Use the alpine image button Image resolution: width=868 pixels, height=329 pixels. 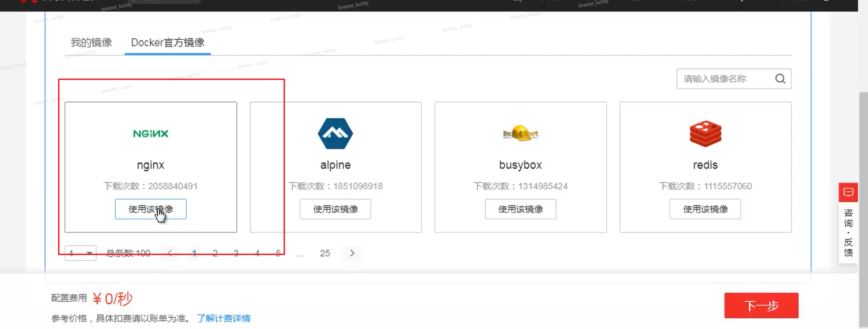(335, 209)
